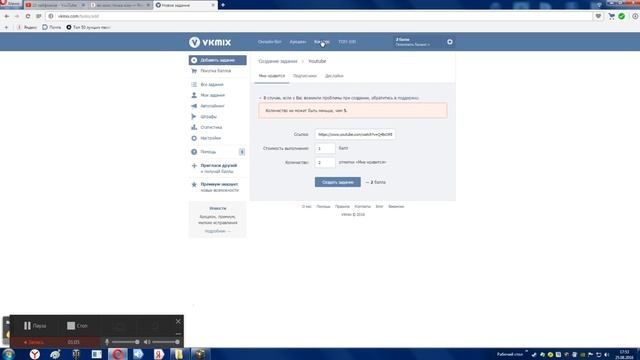This screenshot has width=640, height=360.
Task: Click the Создание задания breadcrumb link
Action: [x=278, y=61]
